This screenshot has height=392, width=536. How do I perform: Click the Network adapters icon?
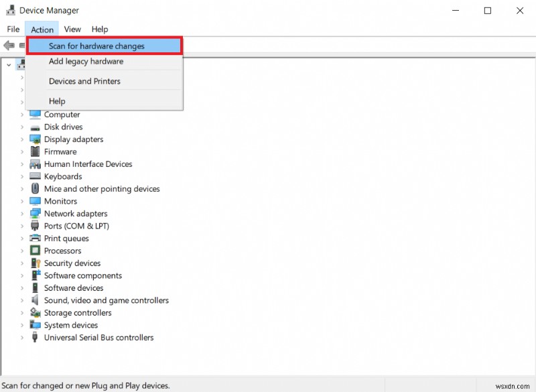[36, 214]
